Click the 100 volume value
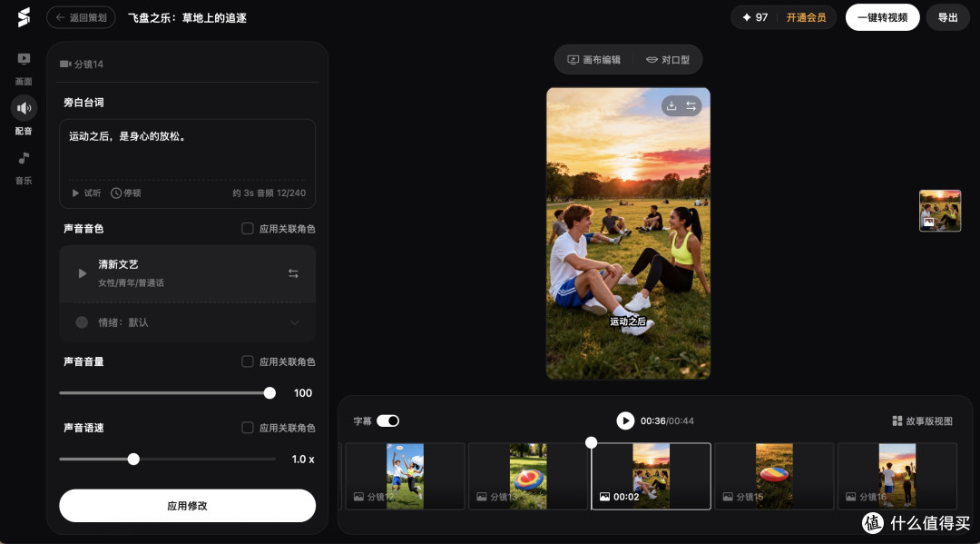Screen dimensions: 980x544 point(303,392)
